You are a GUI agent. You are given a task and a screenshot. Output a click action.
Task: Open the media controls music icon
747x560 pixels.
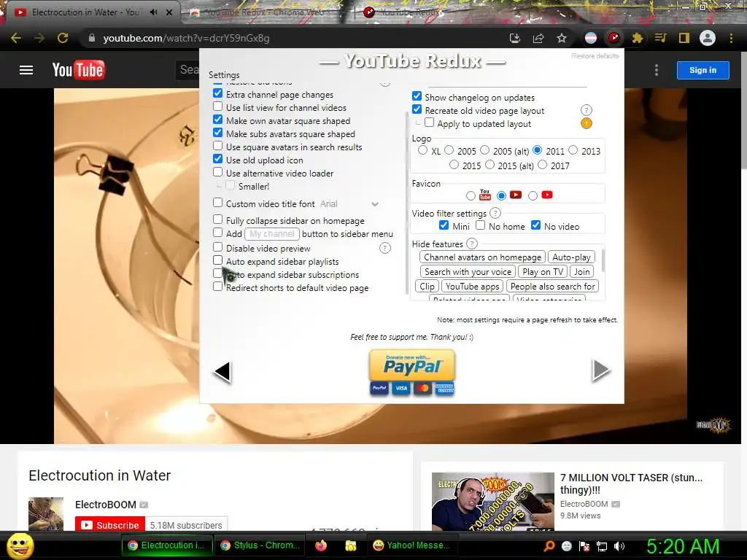tap(660, 38)
